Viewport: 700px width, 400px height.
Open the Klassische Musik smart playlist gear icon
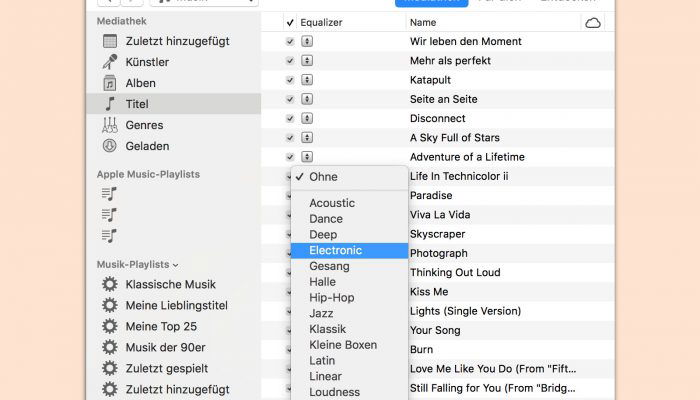click(x=110, y=284)
